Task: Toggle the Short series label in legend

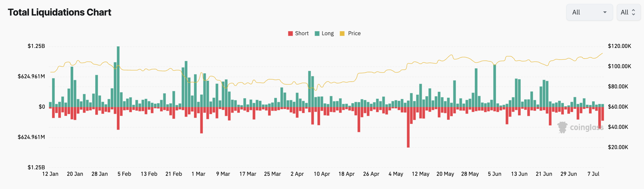Action: (302, 33)
